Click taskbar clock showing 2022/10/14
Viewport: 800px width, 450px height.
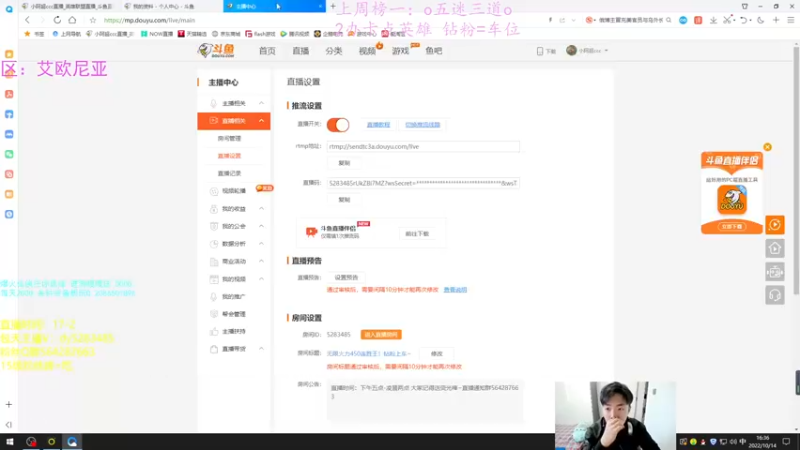pos(762,442)
